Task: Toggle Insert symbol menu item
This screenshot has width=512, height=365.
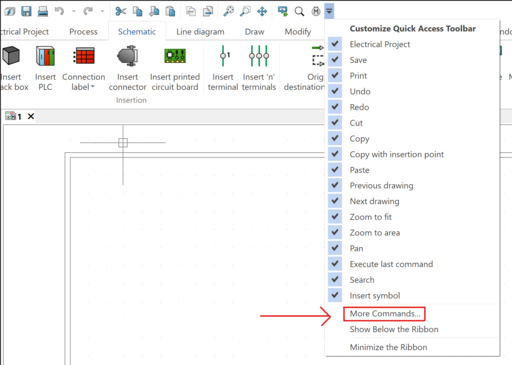Action: pos(413,295)
